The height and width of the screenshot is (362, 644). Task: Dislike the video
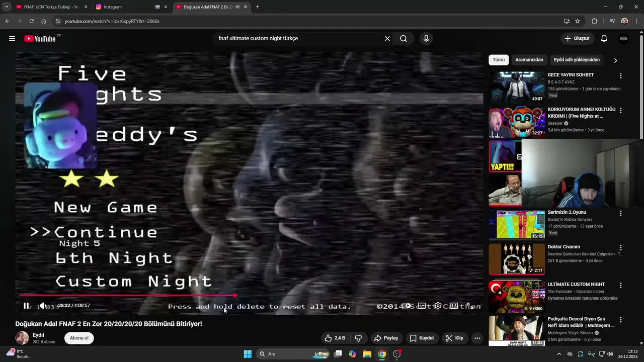(x=359, y=338)
